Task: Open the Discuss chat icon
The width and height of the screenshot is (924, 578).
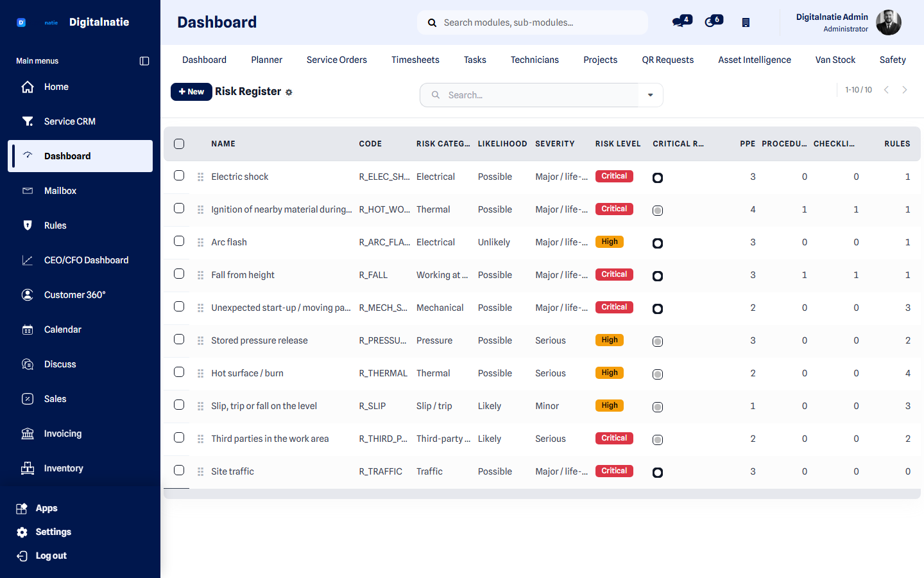Action: [x=28, y=364]
